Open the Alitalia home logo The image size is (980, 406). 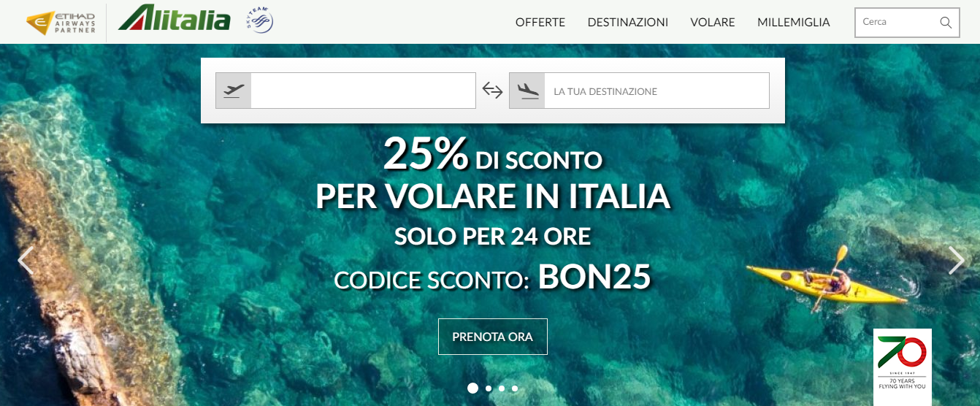tap(175, 18)
